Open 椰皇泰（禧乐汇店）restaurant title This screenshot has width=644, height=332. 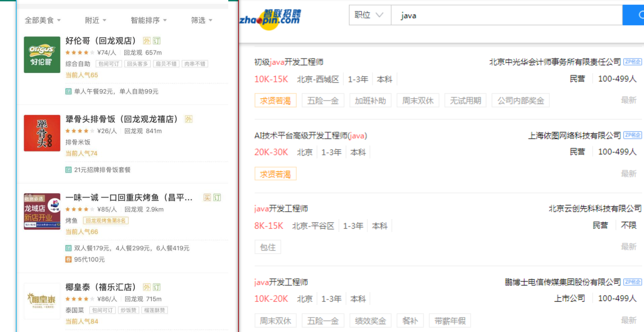[x=101, y=287]
